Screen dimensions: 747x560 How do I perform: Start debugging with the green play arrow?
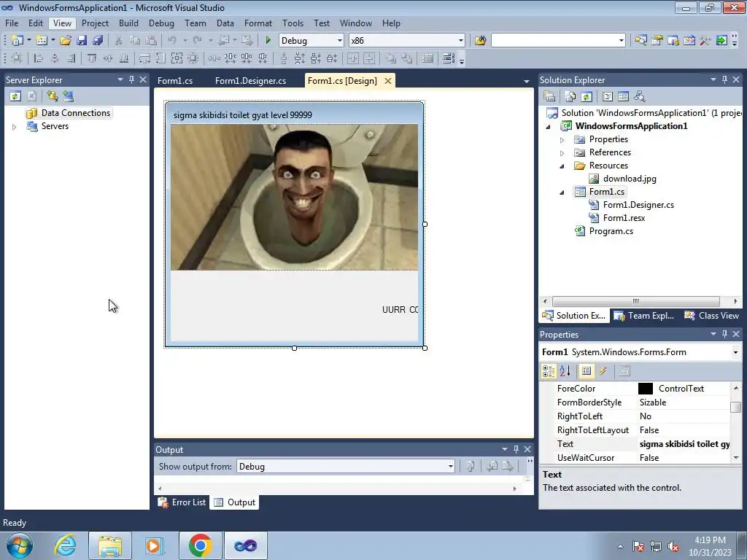[268, 41]
